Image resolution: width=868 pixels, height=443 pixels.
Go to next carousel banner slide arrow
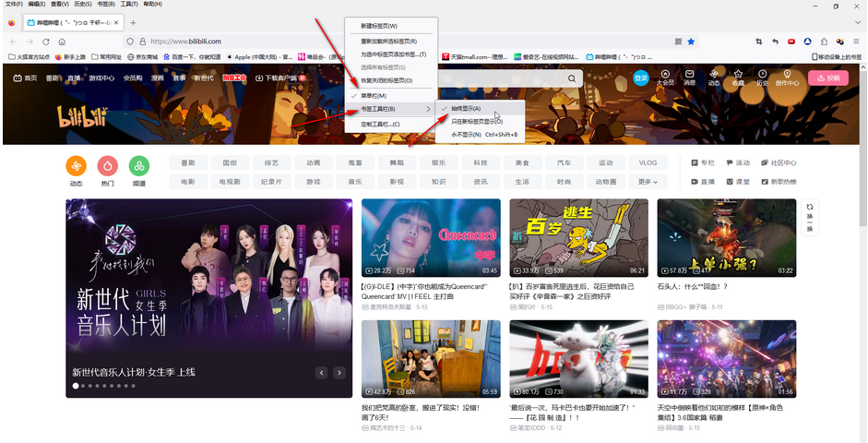tap(339, 373)
